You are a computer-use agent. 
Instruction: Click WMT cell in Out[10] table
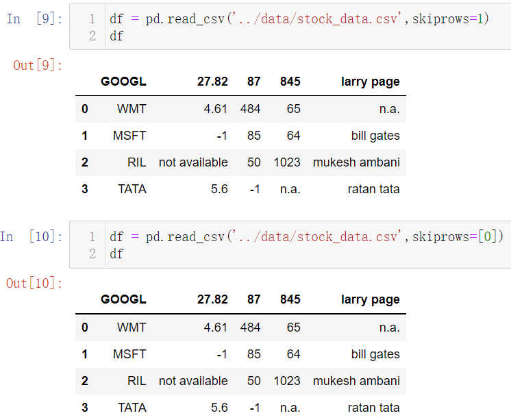pos(132,328)
